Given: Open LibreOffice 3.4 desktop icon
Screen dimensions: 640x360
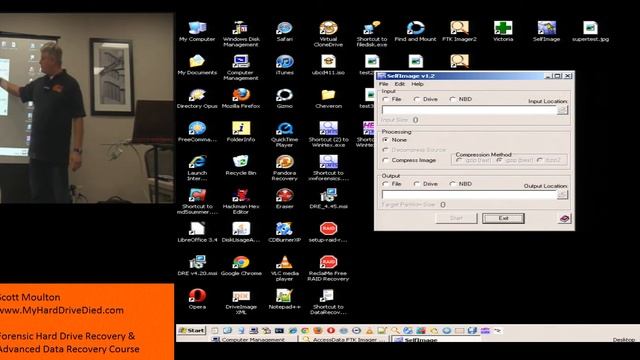Looking at the screenshot, I should pyautogui.click(x=197, y=232).
